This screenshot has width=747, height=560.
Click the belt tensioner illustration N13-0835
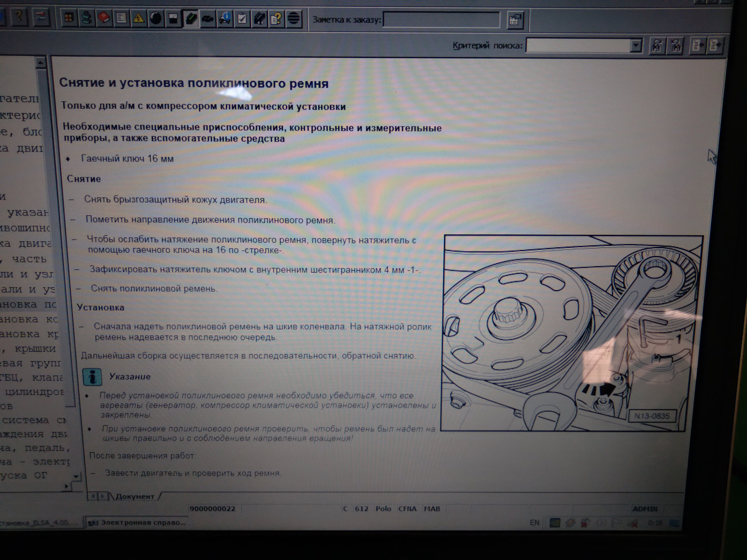click(571, 333)
